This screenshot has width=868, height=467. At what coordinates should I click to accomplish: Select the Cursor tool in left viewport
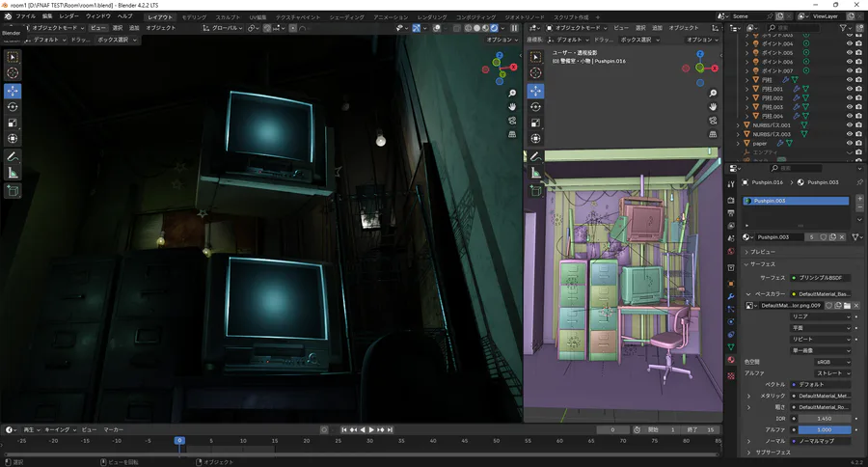[13, 73]
